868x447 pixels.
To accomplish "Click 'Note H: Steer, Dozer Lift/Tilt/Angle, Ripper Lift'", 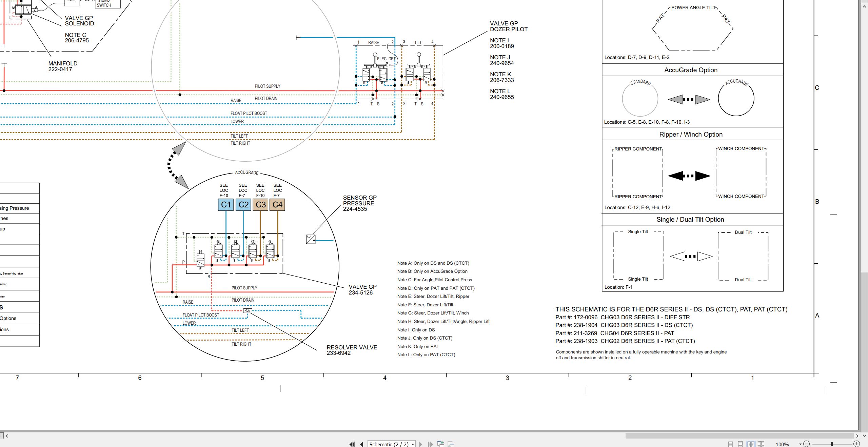I will [x=443, y=321].
